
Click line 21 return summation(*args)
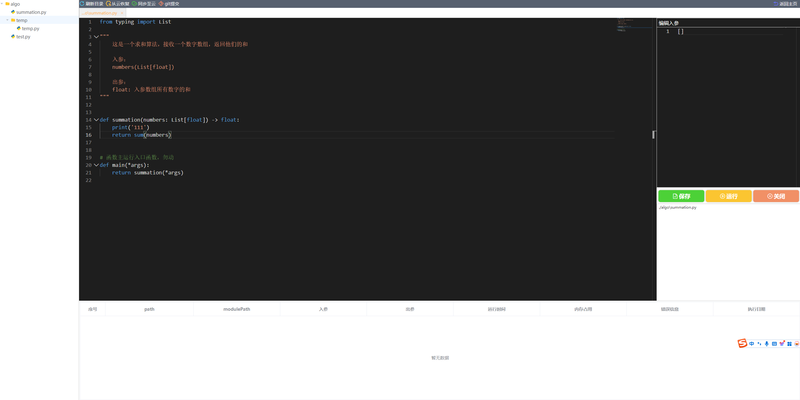[148, 173]
